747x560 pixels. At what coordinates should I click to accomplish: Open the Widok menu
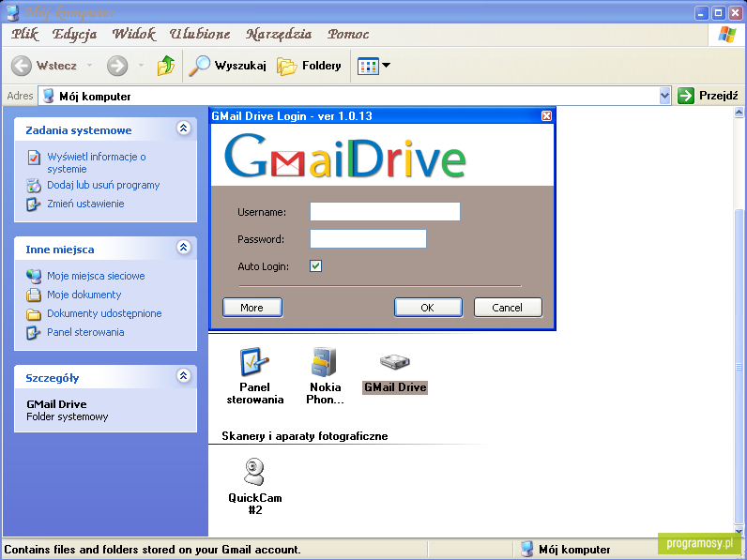point(134,34)
